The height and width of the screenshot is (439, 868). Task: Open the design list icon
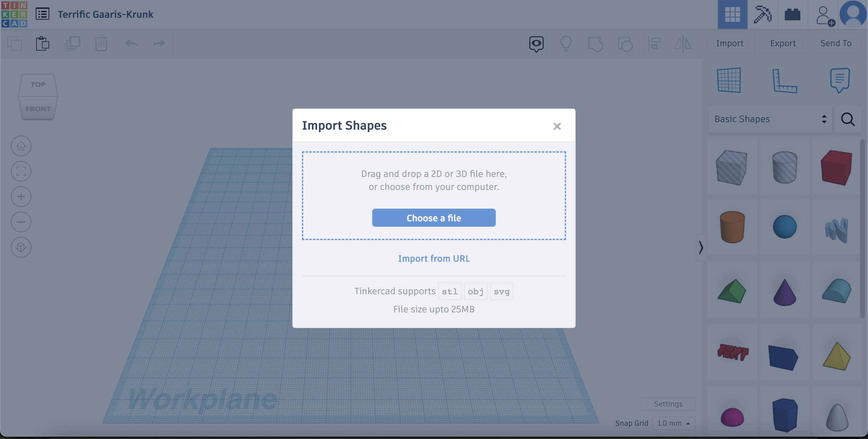point(42,14)
